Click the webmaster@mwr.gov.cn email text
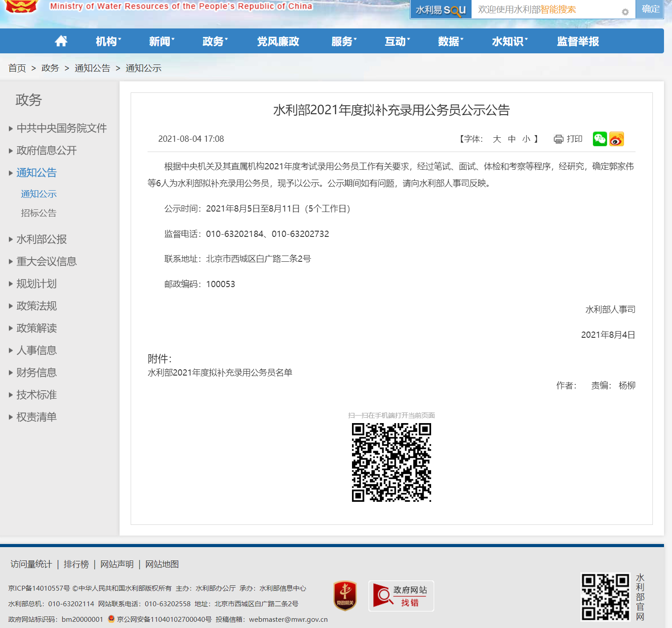672x628 pixels. (288, 619)
